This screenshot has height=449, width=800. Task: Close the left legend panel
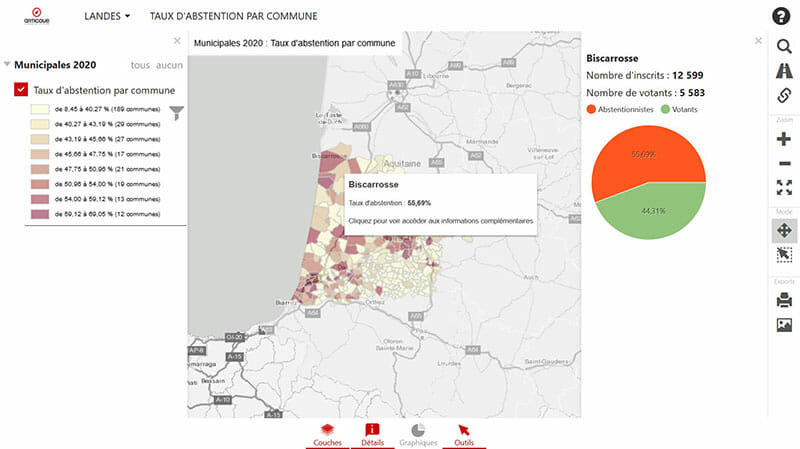pyautogui.click(x=177, y=40)
